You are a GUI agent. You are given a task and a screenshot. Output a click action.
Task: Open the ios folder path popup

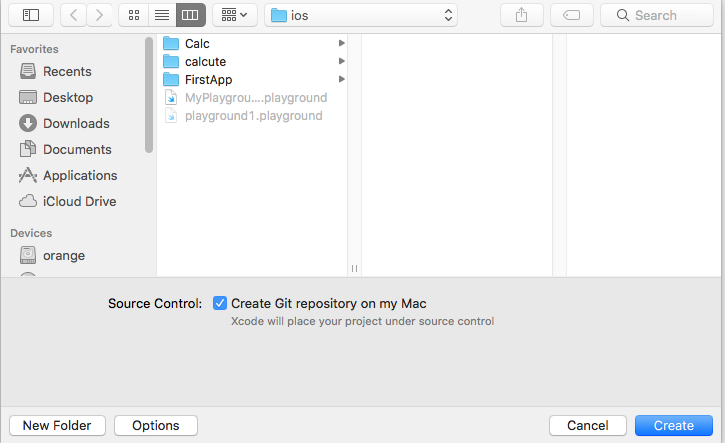(x=361, y=15)
